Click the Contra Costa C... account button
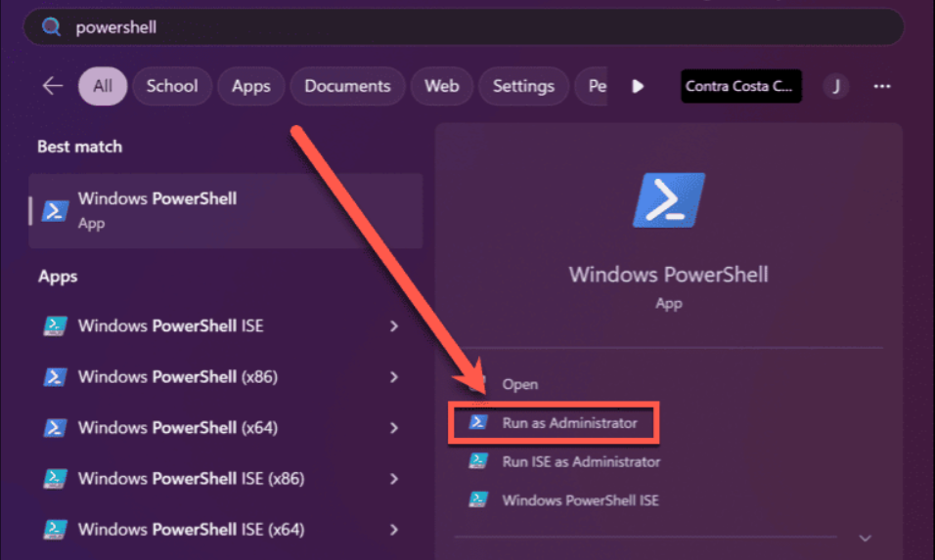The image size is (935, 560). click(741, 86)
